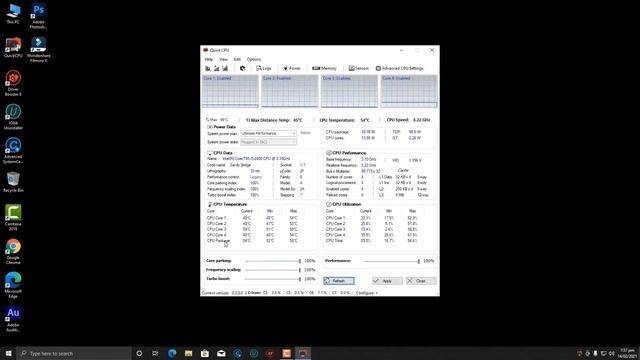Open Camtasia 2019 desktop shortcut
The width and height of the screenshot is (640, 360).
(x=13, y=218)
